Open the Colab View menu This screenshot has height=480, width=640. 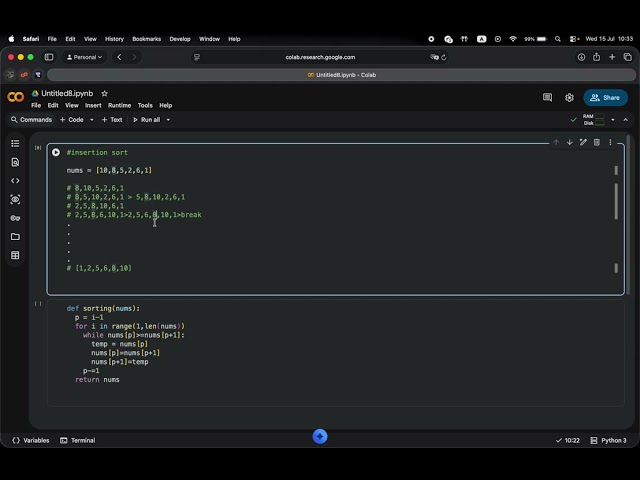pos(72,105)
